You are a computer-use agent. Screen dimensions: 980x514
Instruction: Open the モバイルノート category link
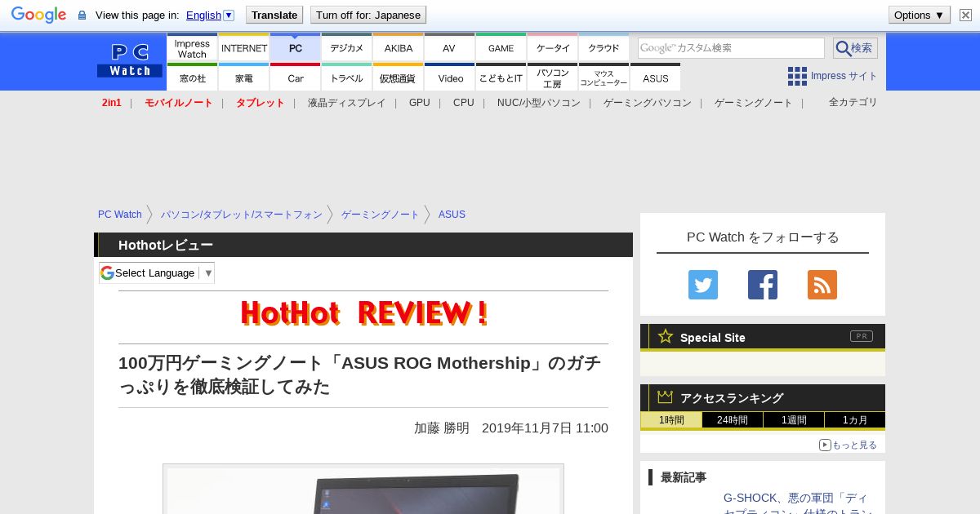179,103
